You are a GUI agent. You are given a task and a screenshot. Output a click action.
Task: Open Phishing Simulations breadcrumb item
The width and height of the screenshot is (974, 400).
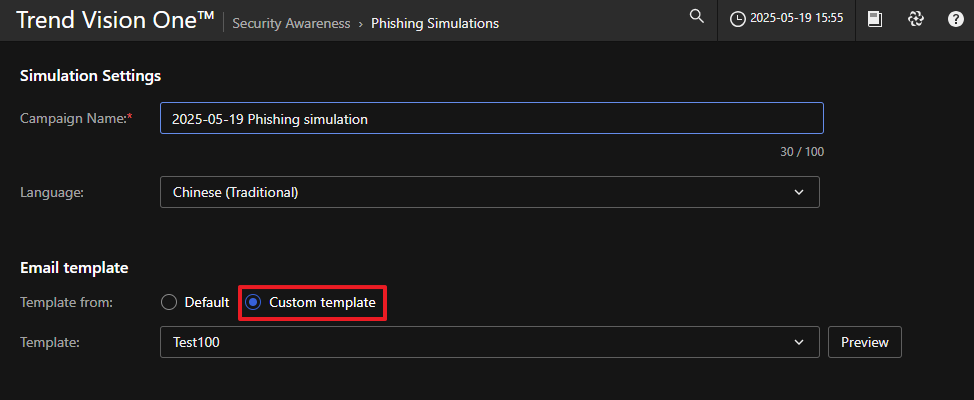pos(435,23)
